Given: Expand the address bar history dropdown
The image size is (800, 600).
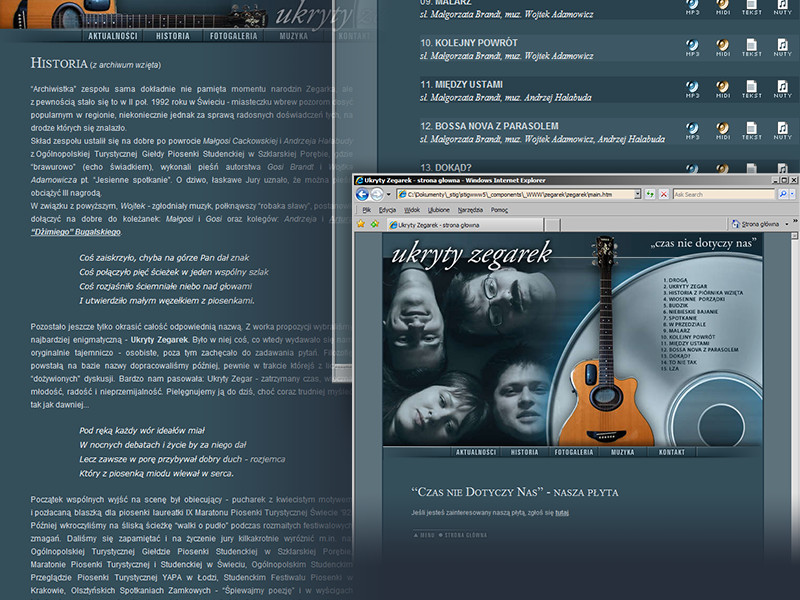Looking at the screenshot, I should click(x=637, y=194).
